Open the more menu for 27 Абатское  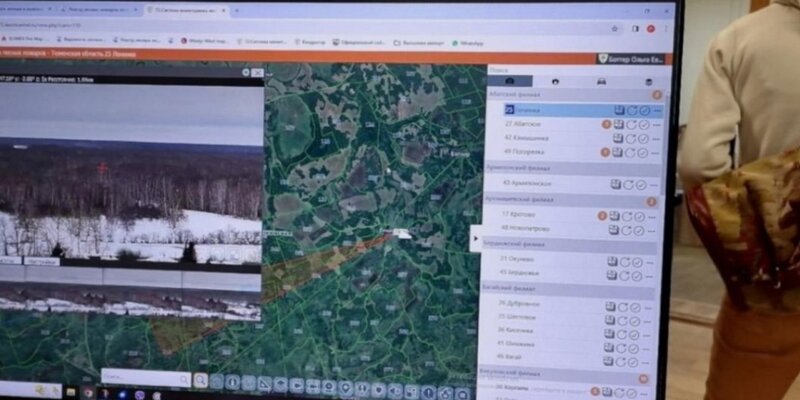pos(657,125)
